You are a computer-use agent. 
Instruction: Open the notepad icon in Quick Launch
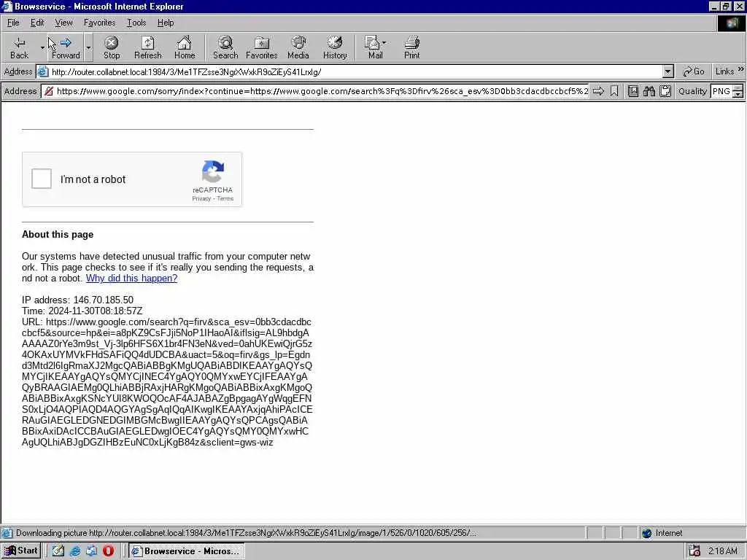click(x=58, y=551)
